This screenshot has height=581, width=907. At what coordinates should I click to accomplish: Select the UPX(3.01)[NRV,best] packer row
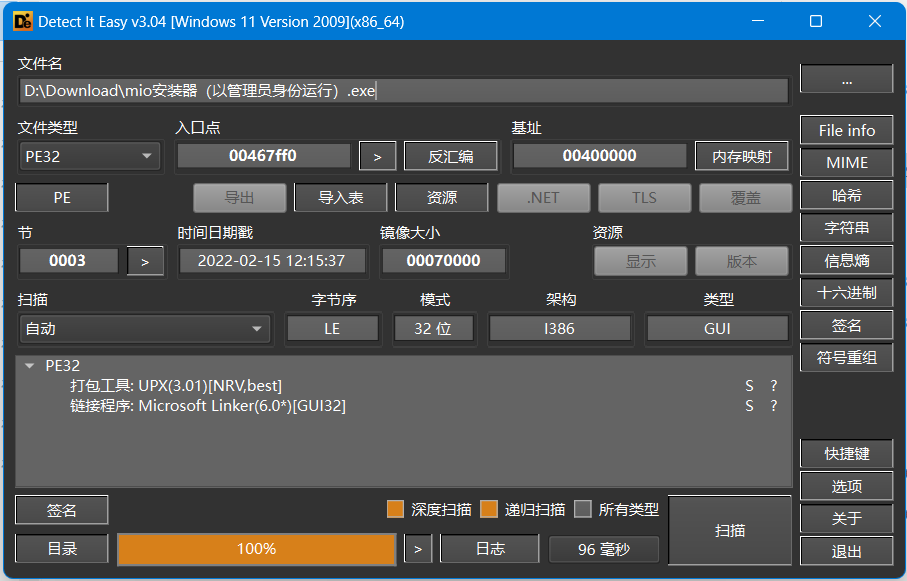tap(176, 386)
